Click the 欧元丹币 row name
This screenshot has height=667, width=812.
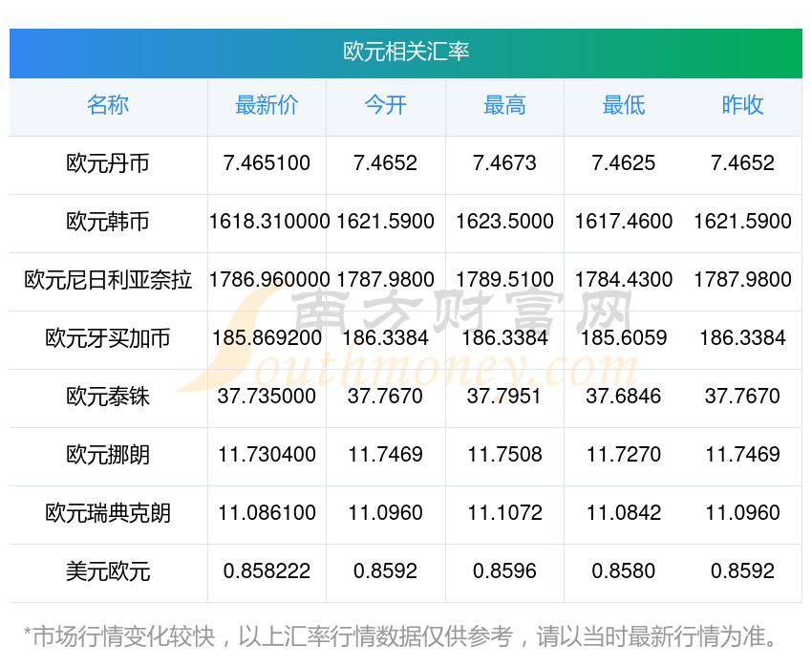[108, 163]
